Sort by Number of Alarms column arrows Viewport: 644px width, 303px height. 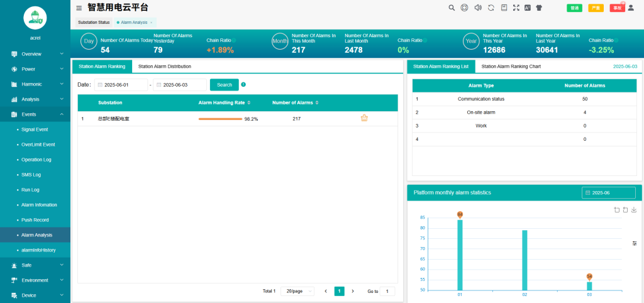[x=317, y=102]
